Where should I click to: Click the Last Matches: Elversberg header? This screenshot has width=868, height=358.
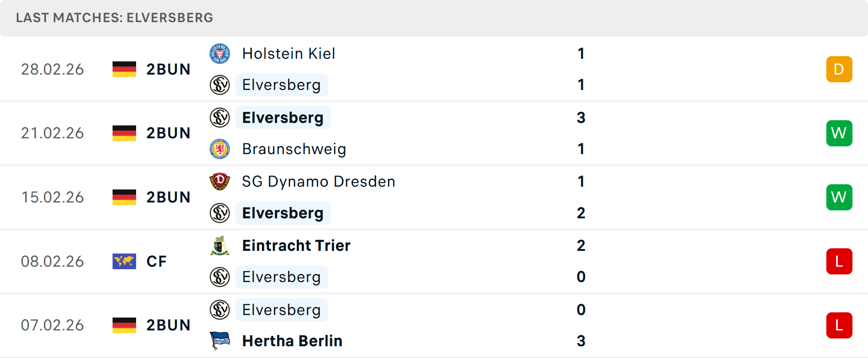pyautogui.click(x=114, y=18)
